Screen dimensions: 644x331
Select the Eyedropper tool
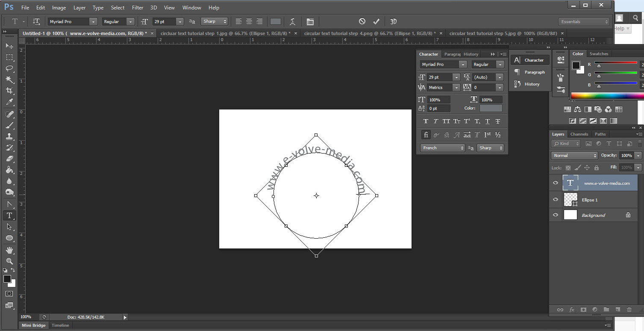(9, 102)
